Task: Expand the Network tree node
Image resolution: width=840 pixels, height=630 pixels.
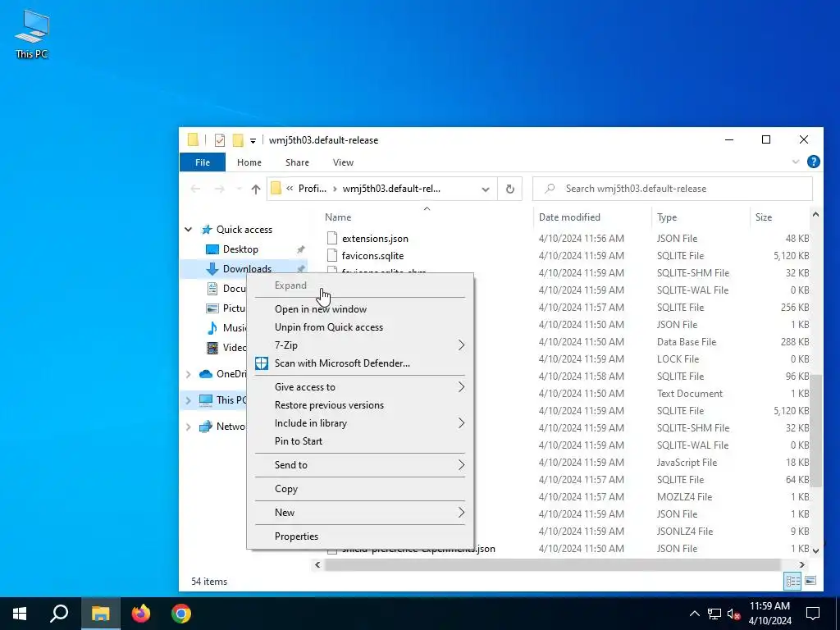Action: click(189, 427)
